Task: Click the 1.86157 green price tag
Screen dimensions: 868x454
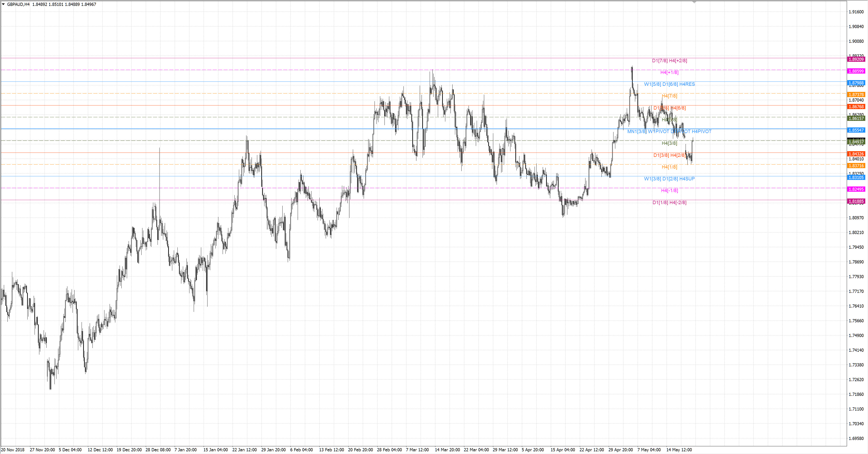Action: [x=856, y=118]
